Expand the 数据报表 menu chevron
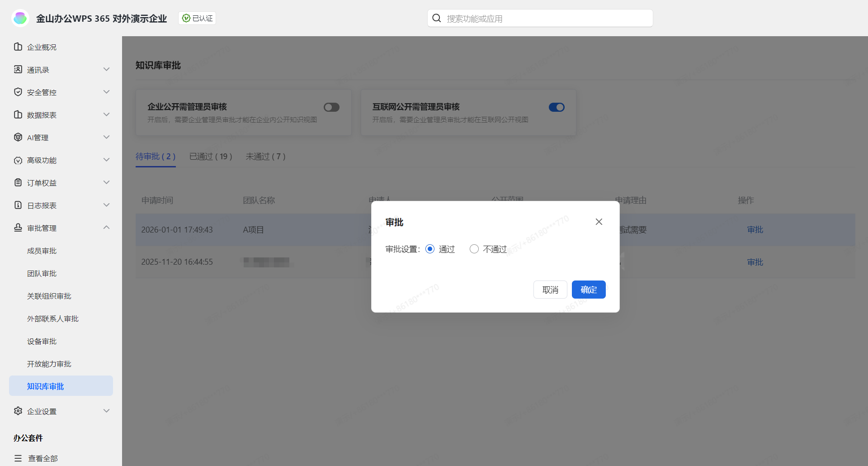The height and width of the screenshot is (466, 868). tap(107, 114)
